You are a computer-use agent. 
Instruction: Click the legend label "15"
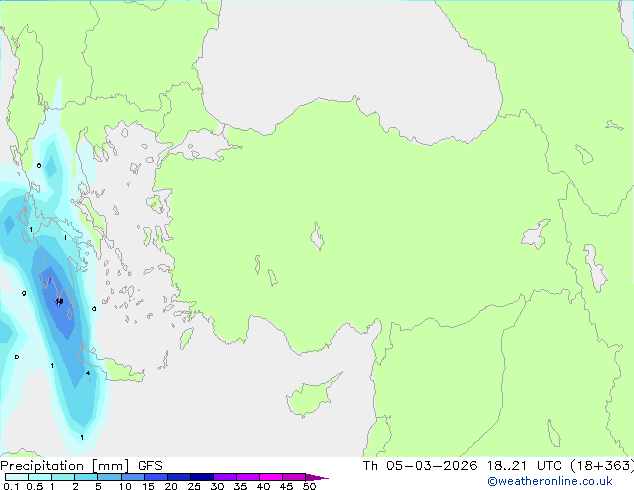coord(148,486)
